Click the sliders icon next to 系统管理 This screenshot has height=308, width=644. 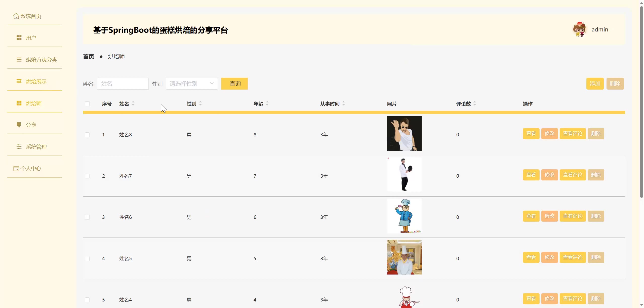[x=19, y=147]
